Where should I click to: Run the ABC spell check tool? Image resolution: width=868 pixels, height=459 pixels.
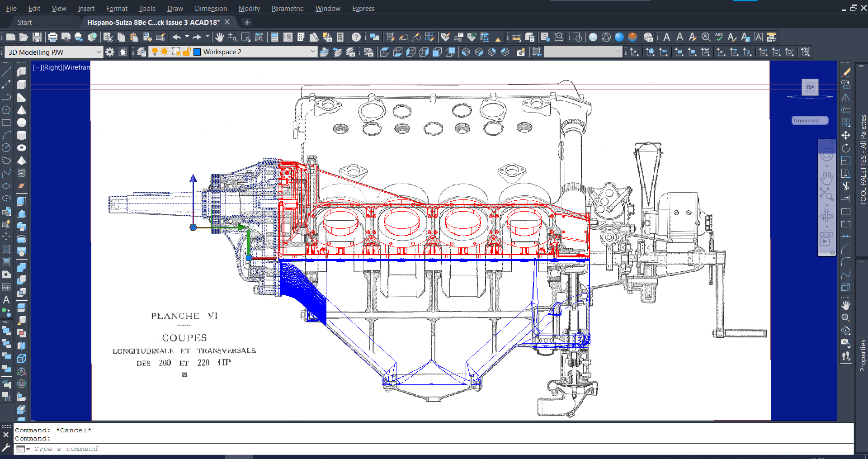719,37
